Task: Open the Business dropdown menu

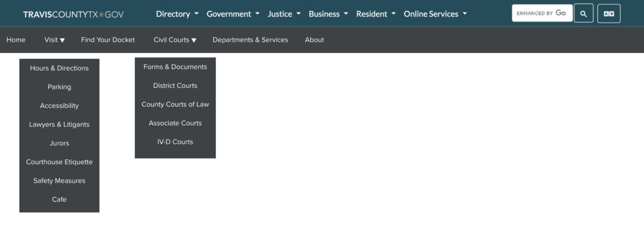Action: click(x=328, y=14)
